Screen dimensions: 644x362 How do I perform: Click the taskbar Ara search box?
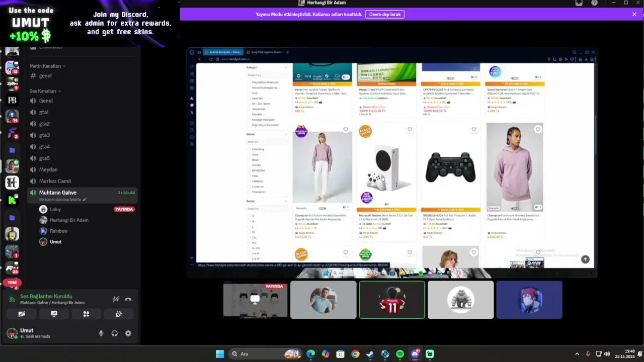[265, 354]
